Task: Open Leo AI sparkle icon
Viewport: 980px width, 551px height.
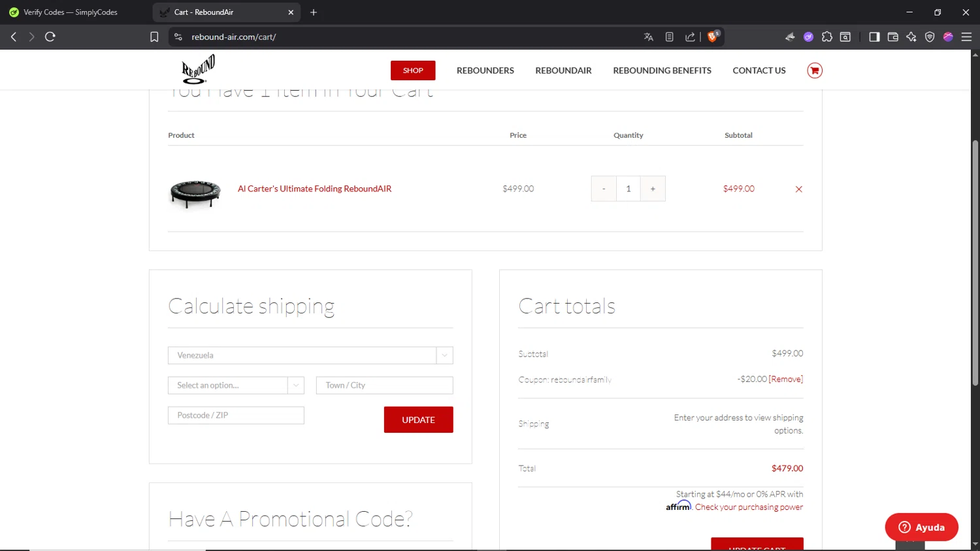Action: point(911,37)
